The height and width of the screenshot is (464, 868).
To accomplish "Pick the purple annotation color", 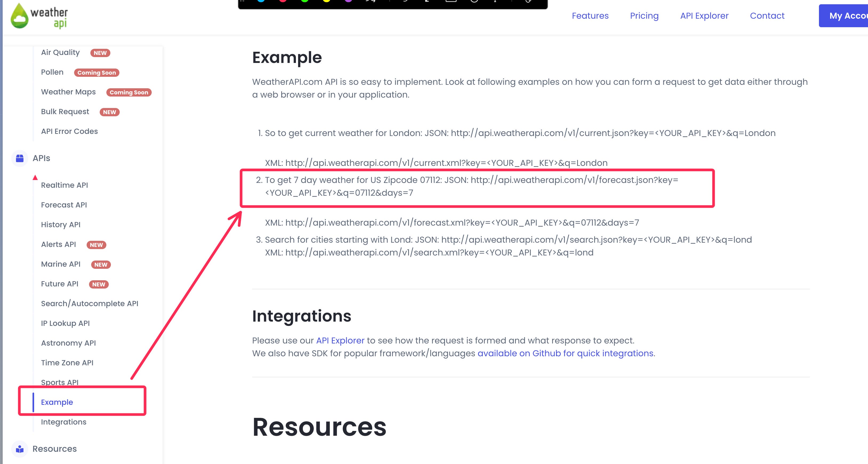I will pyautogui.click(x=348, y=1).
